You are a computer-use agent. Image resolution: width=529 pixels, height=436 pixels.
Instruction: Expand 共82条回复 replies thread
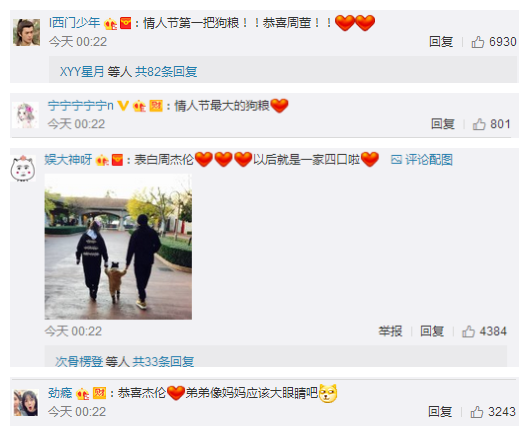[166, 72]
